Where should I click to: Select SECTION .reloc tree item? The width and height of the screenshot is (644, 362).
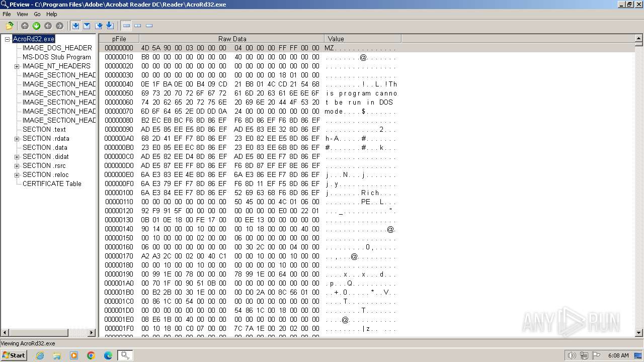(x=45, y=174)
